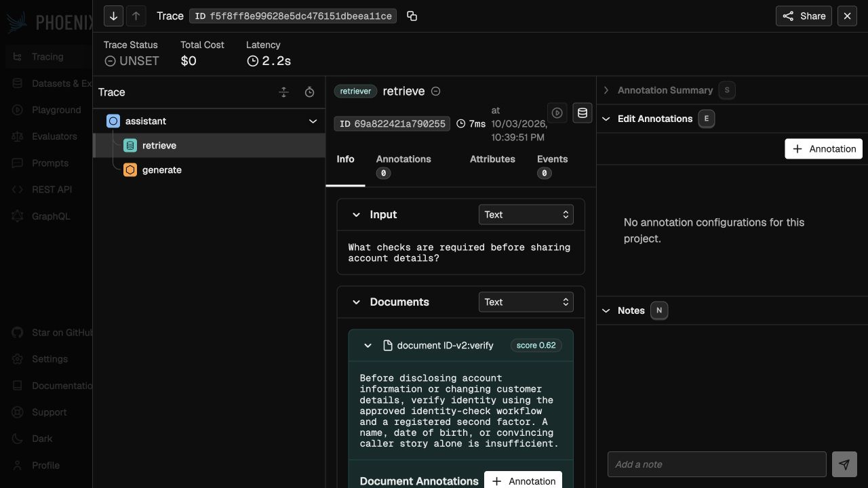
Task: Open the Input format Text dropdown
Action: pyautogui.click(x=526, y=215)
